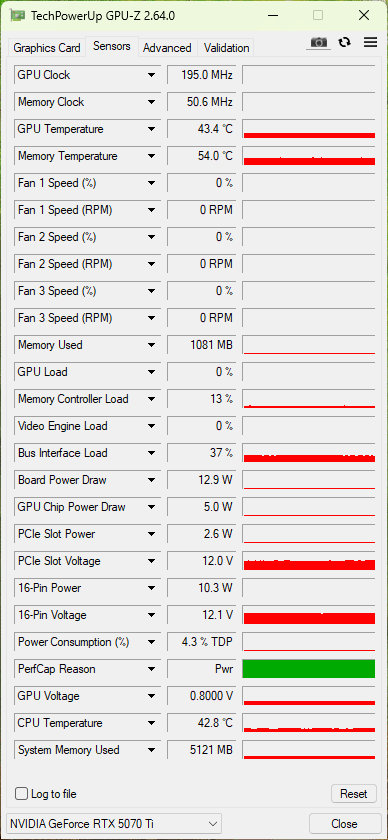Enable the Log to file checkbox
This screenshot has height=840, width=388.
pyautogui.click(x=21, y=793)
